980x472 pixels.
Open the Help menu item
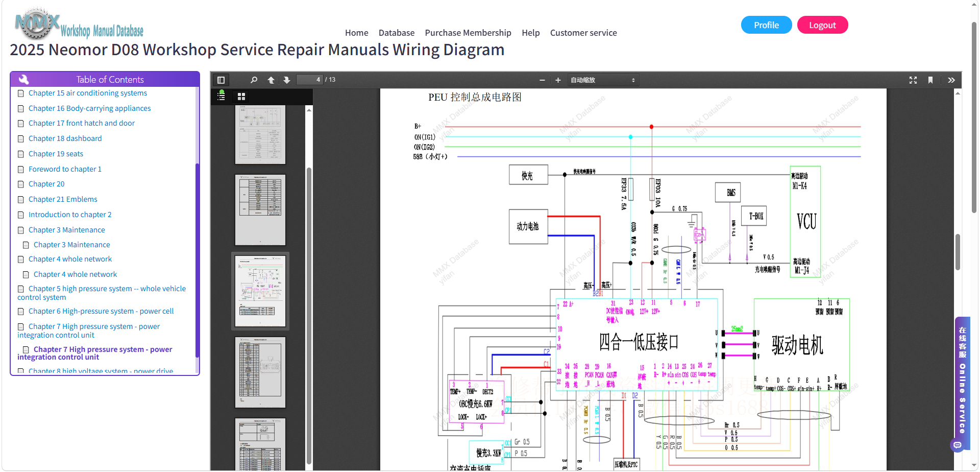click(x=531, y=33)
